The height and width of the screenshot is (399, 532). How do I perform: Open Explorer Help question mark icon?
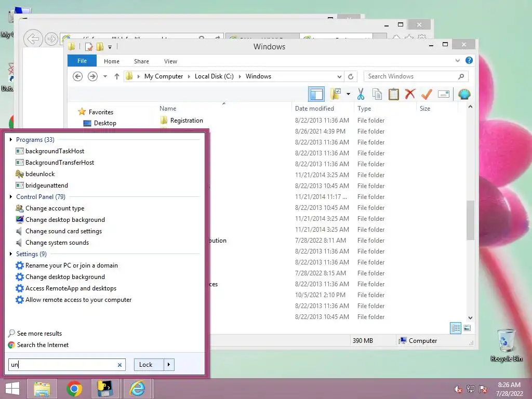click(x=469, y=60)
